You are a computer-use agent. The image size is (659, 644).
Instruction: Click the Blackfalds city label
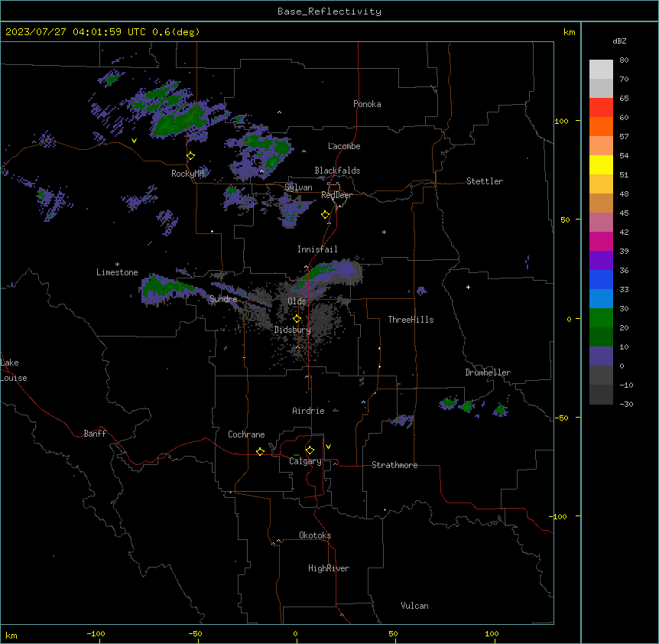337,171
